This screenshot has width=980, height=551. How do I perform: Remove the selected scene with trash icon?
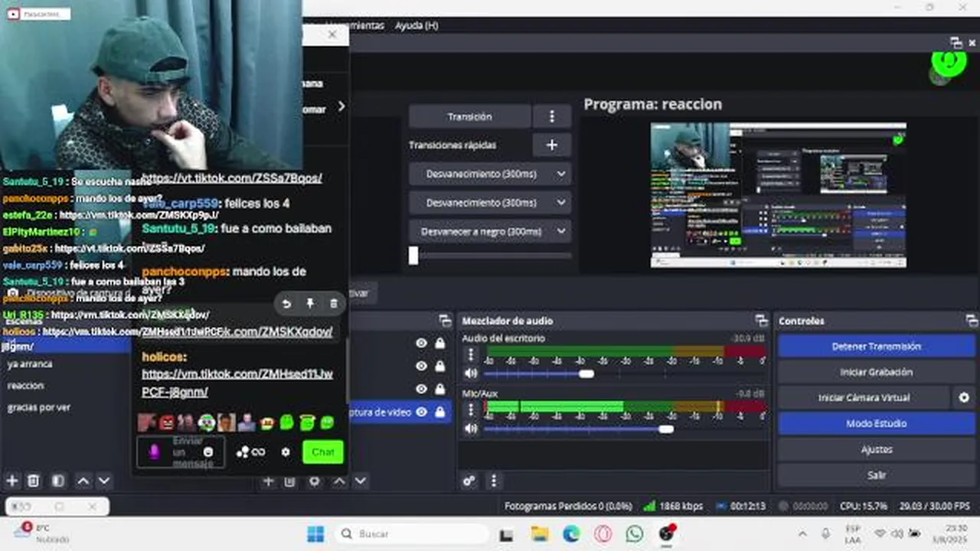33,481
